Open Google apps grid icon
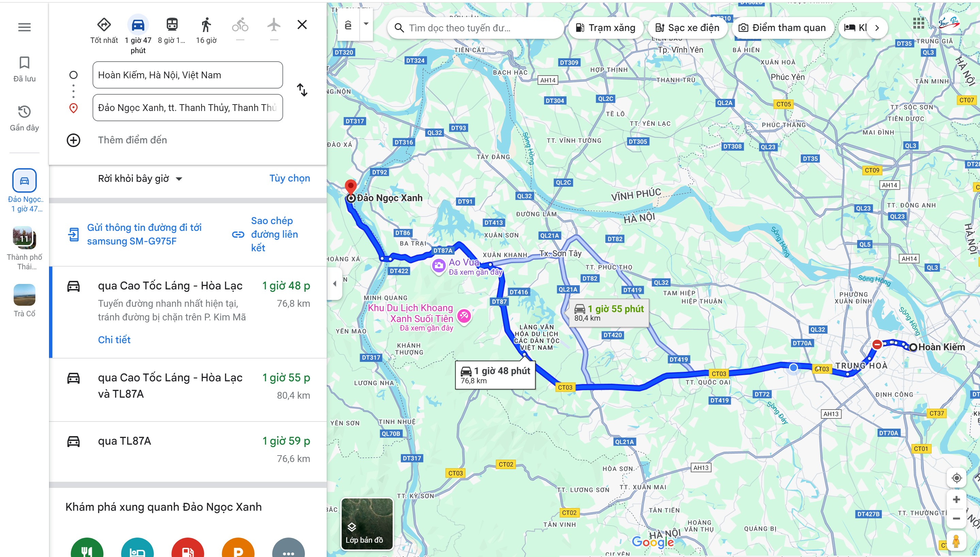980x557 pixels. pyautogui.click(x=918, y=23)
